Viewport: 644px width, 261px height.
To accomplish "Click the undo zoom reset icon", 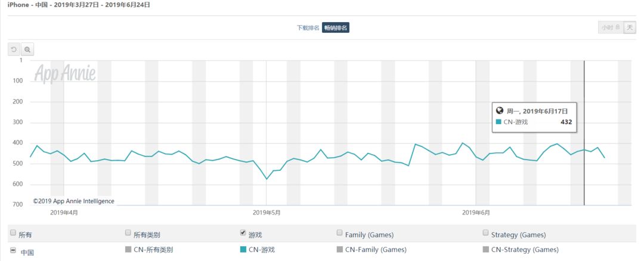I will 14,50.
